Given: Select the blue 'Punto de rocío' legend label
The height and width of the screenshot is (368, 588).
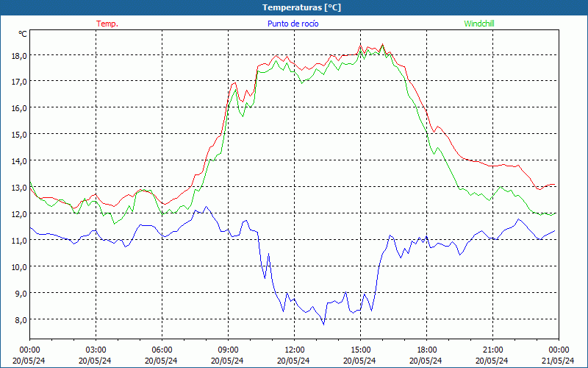Looking at the screenshot, I should 293,24.
